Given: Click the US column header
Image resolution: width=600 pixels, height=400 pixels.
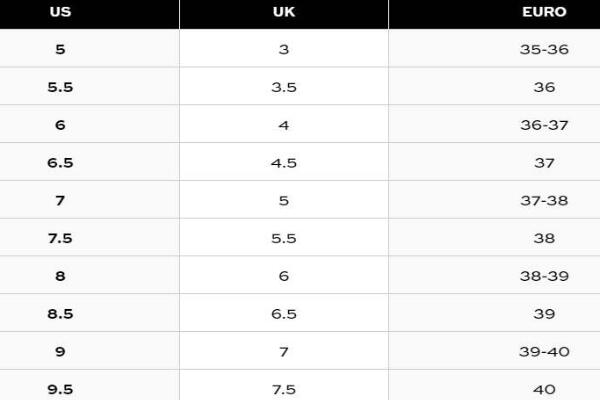Looking at the screenshot, I should click(60, 14).
